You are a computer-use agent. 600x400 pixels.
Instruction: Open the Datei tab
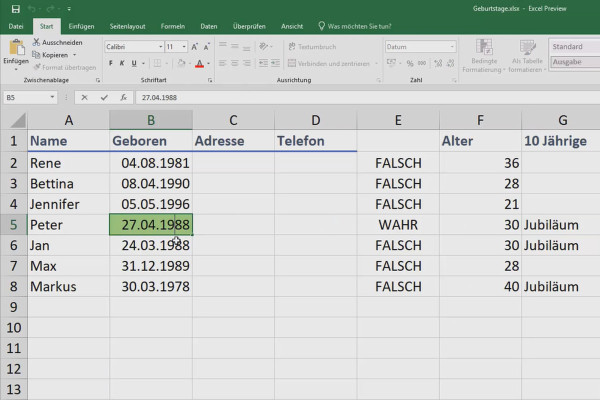coord(16,26)
